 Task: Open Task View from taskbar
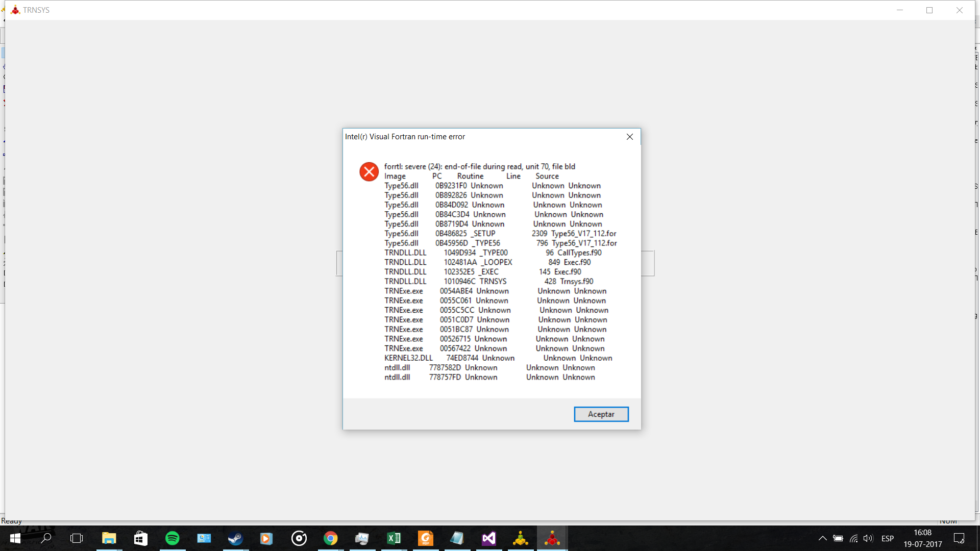pyautogui.click(x=77, y=538)
